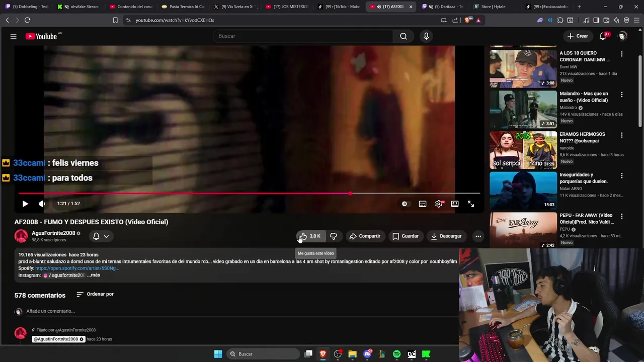
Task: Open options for A LOS 18 QUIERO CORONAR video
Action: [622, 54]
